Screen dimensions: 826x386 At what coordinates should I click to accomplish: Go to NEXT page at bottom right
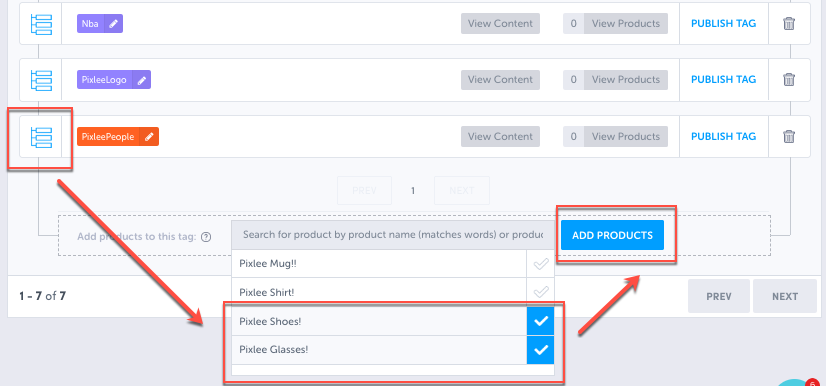click(784, 296)
